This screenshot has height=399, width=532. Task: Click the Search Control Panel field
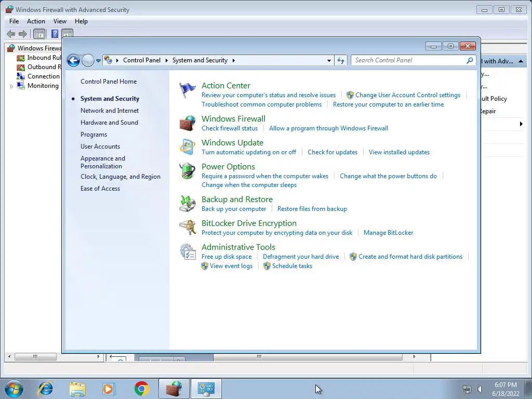[x=413, y=60]
